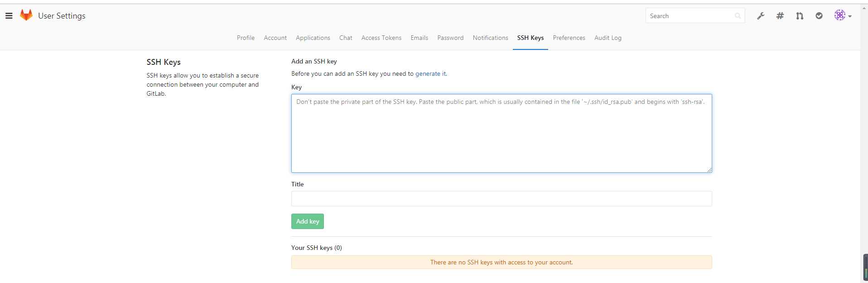The height and width of the screenshot is (283, 868).
Task: Switch to the Preferences tab
Action: (x=569, y=38)
